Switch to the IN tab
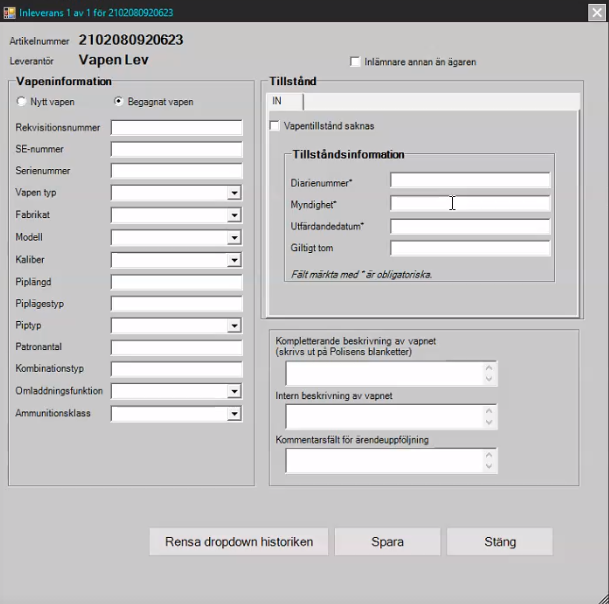The width and height of the screenshot is (609, 604). 284,102
